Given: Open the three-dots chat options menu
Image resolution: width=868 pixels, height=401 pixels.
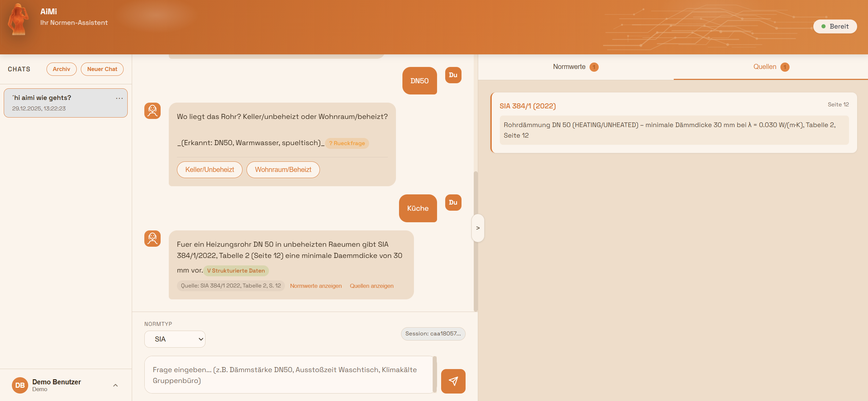Looking at the screenshot, I should coord(119,98).
